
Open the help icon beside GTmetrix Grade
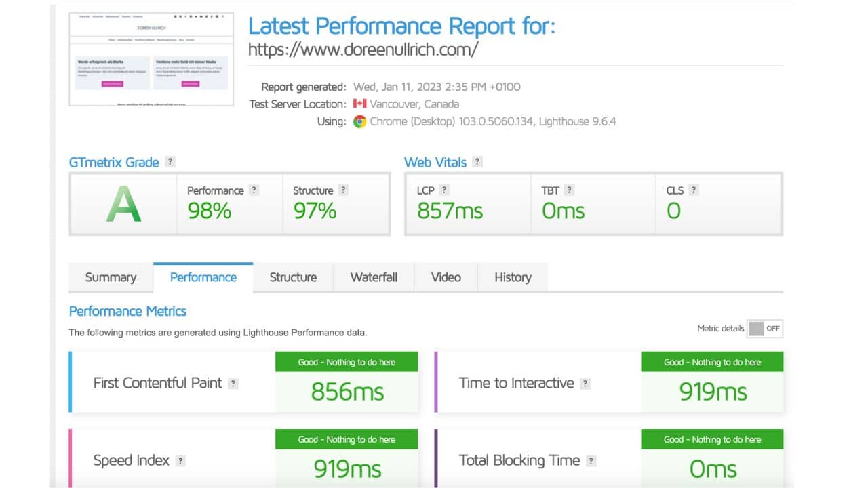point(170,162)
